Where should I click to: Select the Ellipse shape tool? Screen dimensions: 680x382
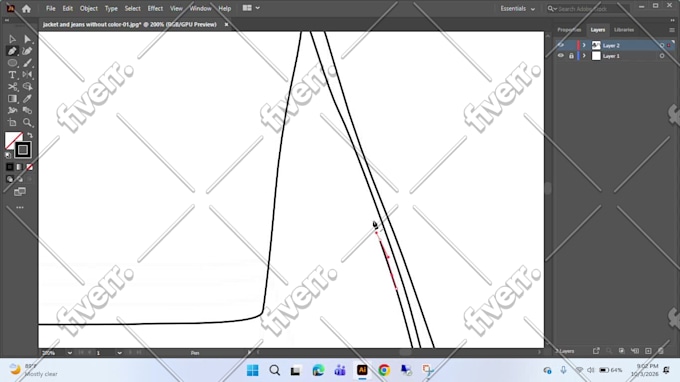[x=12, y=63]
